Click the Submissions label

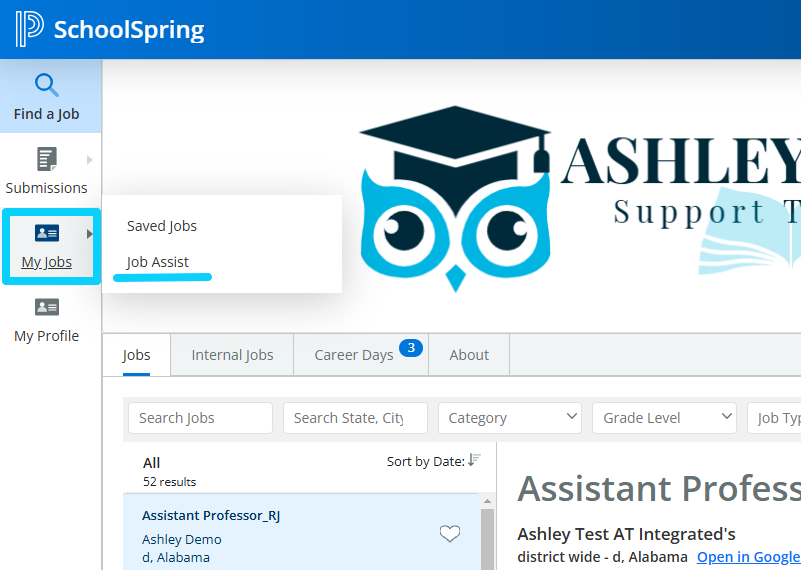point(46,188)
